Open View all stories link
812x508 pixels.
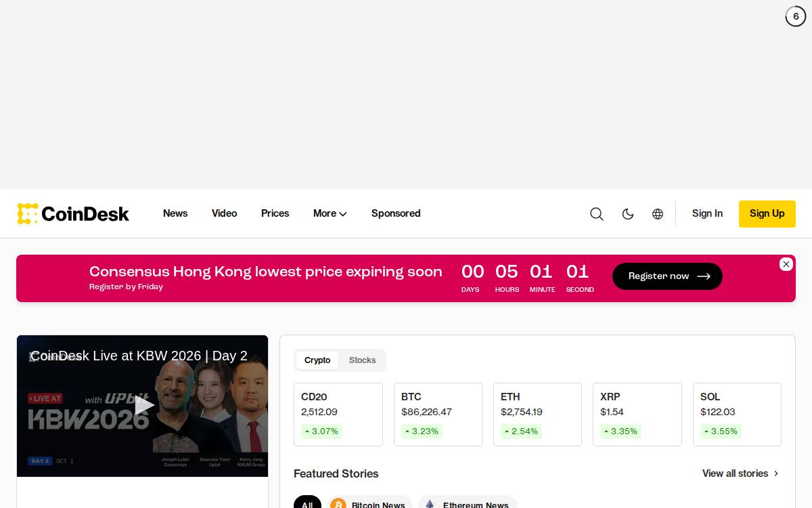click(x=740, y=473)
